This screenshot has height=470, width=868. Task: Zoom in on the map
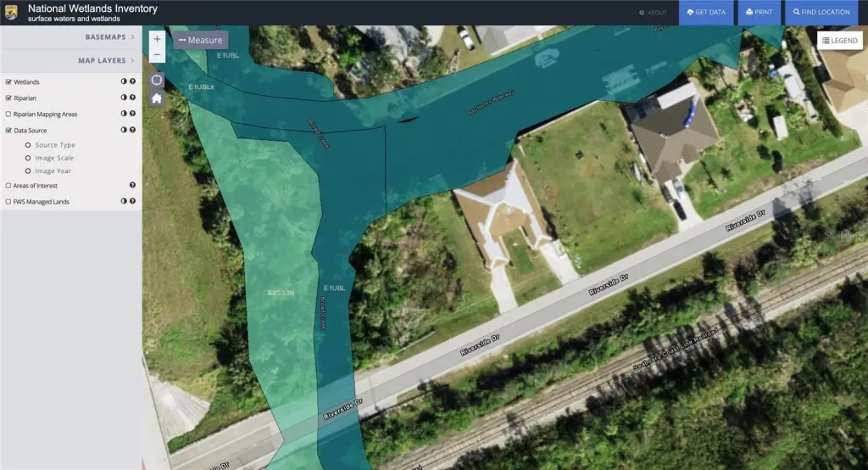157,39
